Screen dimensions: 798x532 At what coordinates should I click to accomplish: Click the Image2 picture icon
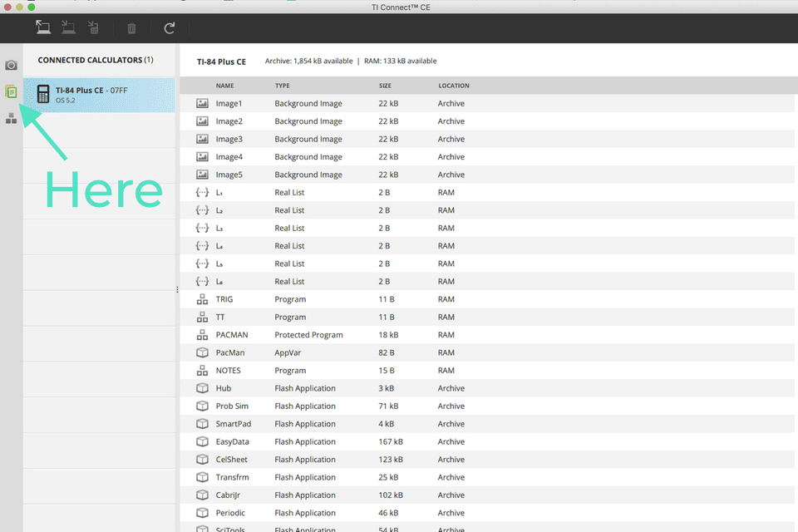202,121
